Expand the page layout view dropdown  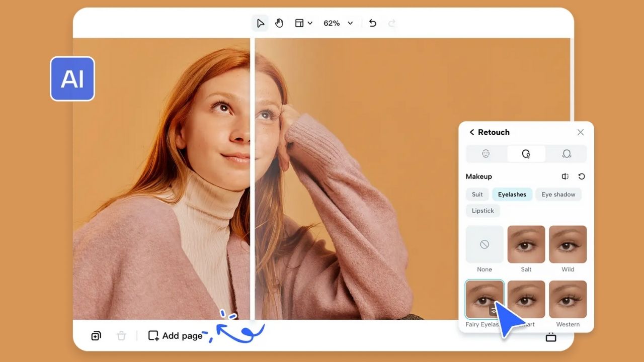click(x=303, y=23)
